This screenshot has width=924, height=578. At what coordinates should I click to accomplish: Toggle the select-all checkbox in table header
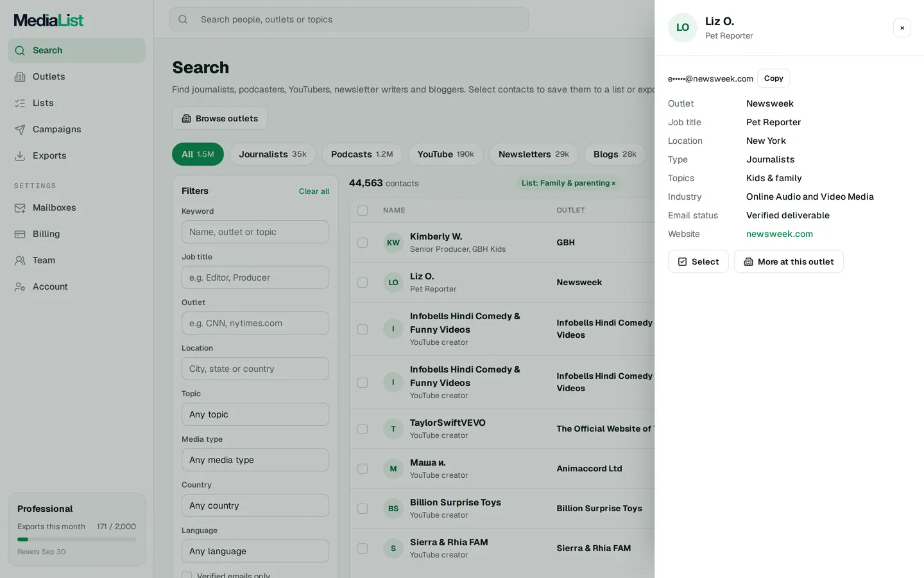pos(363,211)
